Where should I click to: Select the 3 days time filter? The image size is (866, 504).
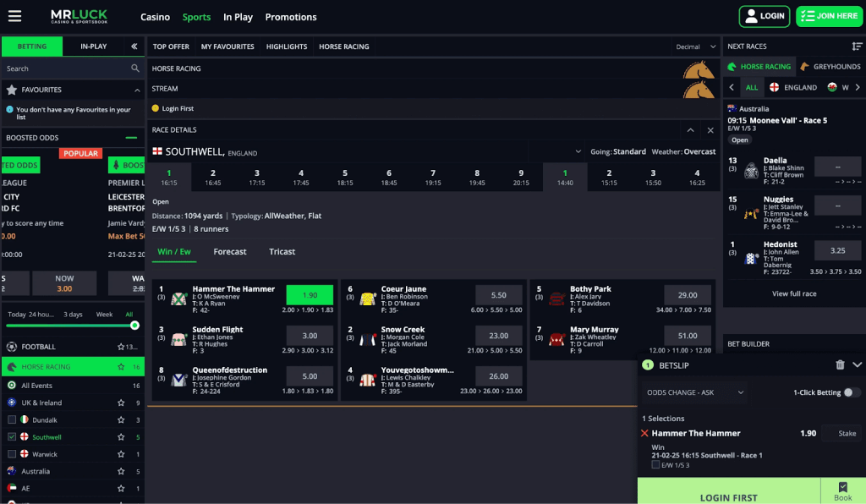73,314
